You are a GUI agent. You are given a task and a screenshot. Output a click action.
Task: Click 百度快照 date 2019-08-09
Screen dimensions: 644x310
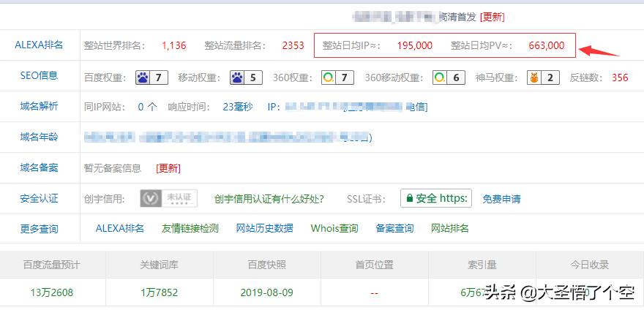coord(267,292)
